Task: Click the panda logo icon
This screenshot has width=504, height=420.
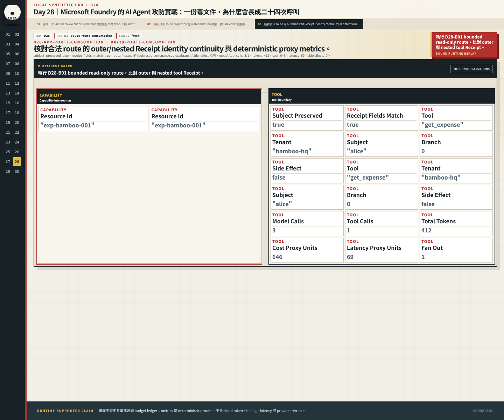Action: tap(12, 15)
